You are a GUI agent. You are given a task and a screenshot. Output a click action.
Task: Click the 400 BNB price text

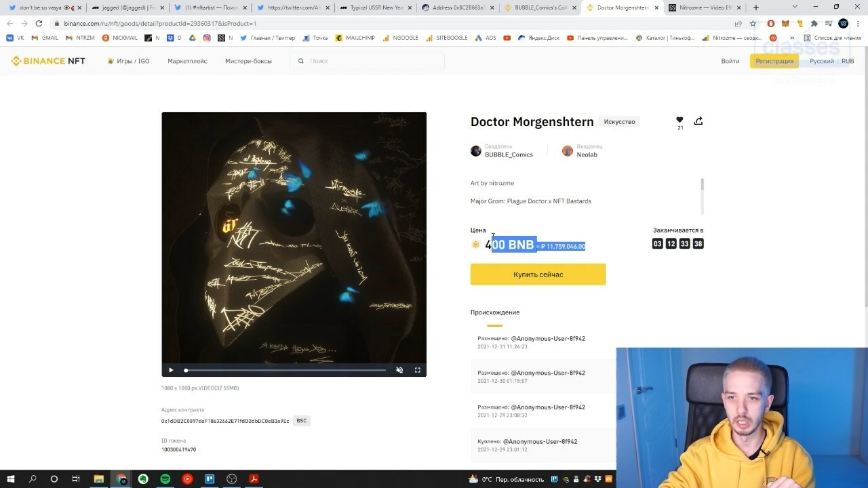(x=510, y=245)
